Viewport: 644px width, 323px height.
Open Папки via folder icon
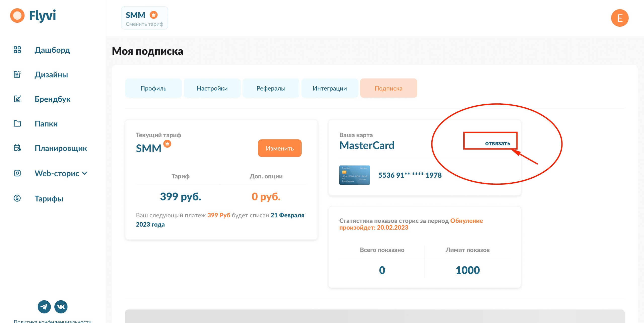(x=17, y=124)
